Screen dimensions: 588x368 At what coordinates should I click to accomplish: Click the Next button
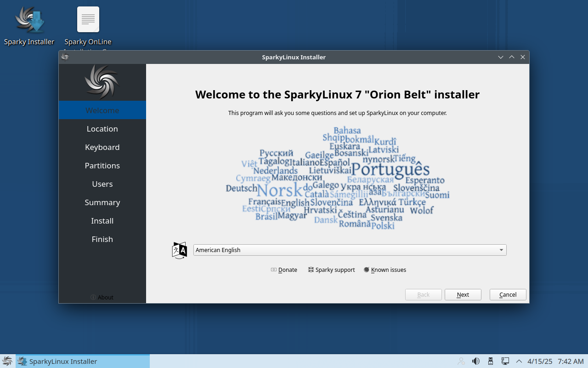(463, 294)
